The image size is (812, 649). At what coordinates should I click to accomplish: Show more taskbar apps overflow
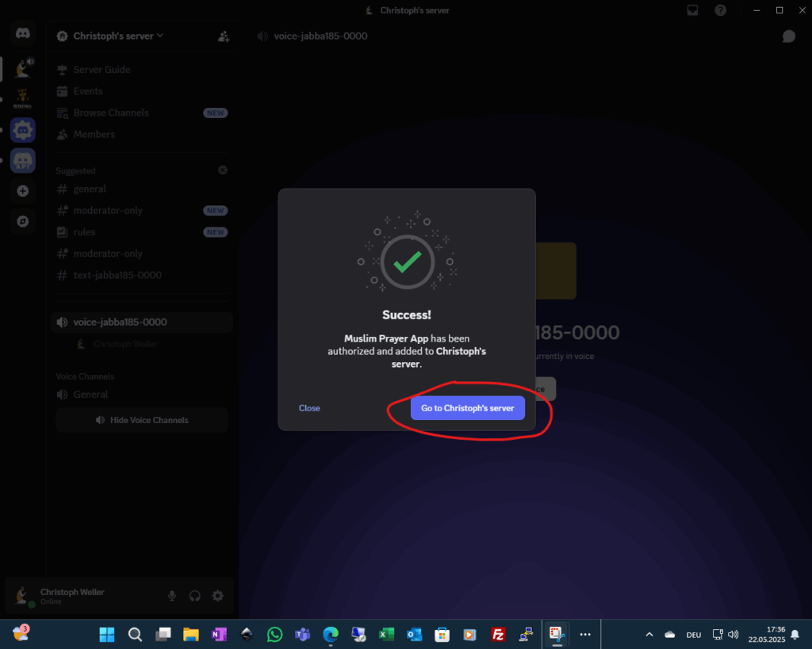pyautogui.click(x=585, y=635)
